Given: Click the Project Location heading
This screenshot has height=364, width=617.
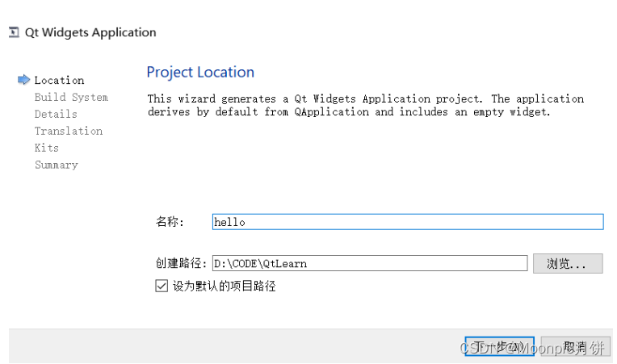Looking at the screenshot, I should (200, 72).
